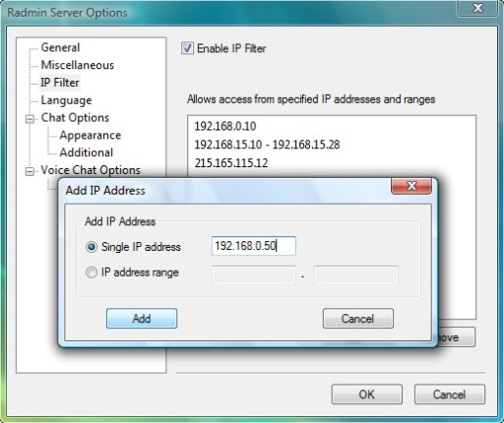Click the Add button in dialog

point(142,318)
